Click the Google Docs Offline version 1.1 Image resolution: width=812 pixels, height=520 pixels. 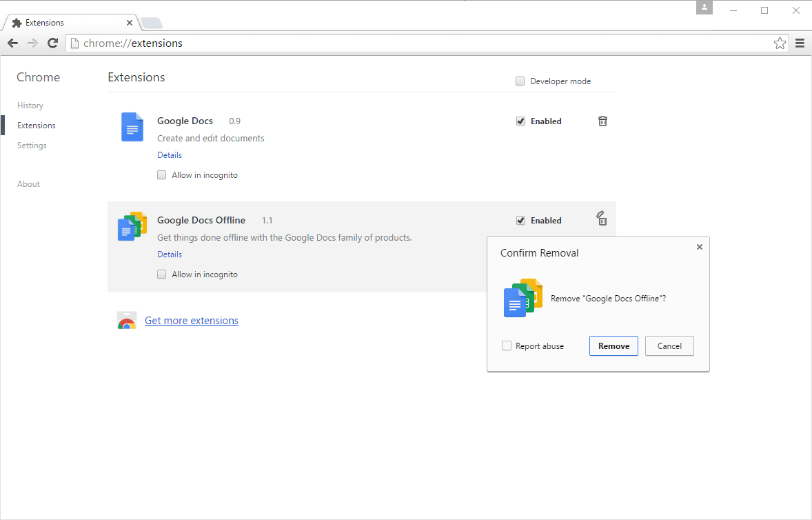pos(267,221)
